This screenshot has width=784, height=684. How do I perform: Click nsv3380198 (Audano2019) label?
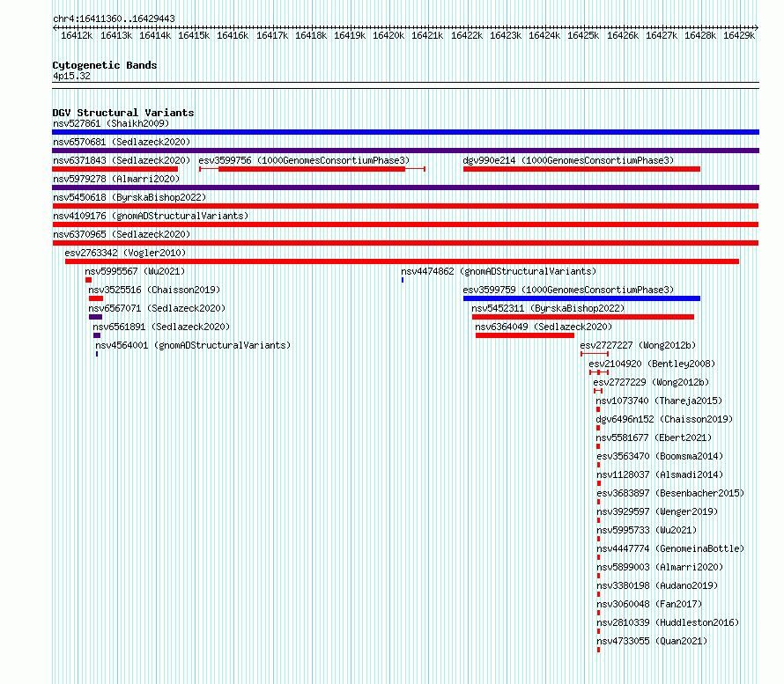click(657, 585)
